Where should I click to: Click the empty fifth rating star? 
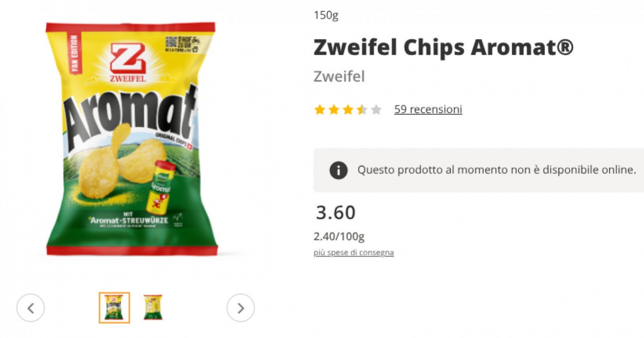coord(376,110)
